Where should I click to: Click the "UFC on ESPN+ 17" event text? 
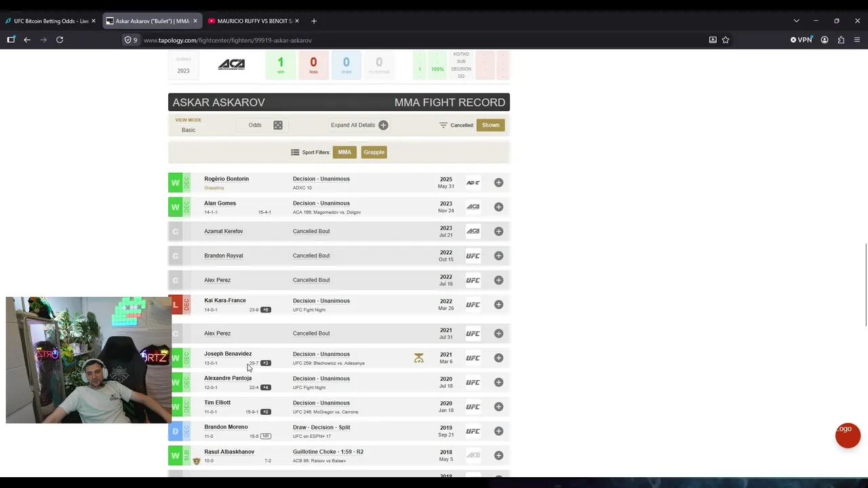point(312,436)
